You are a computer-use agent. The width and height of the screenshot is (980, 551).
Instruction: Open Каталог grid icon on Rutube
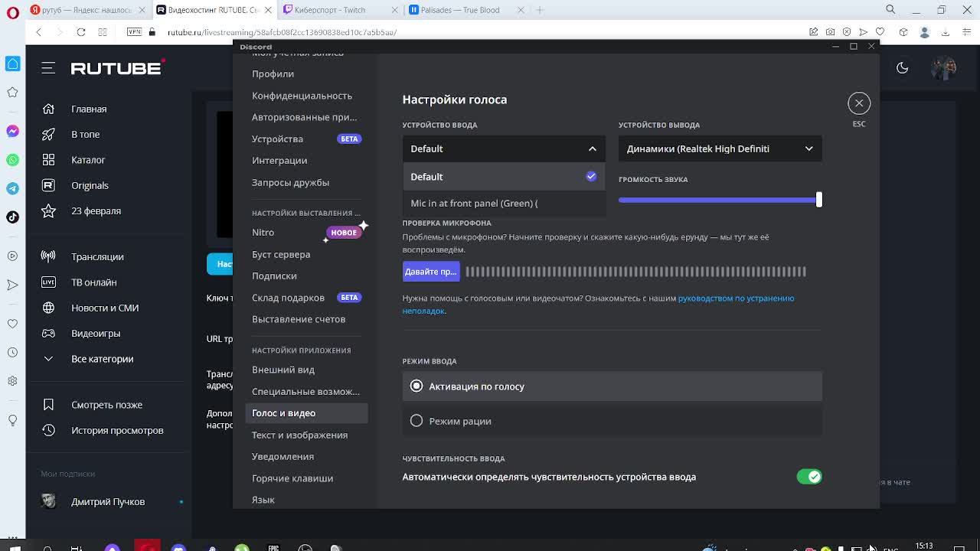tap(48, 160)
